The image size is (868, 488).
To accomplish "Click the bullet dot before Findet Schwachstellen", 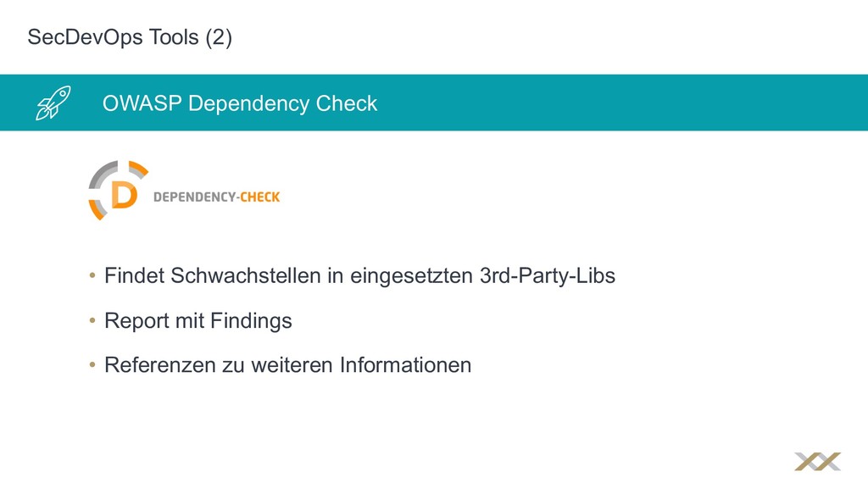I will point(92,275).
